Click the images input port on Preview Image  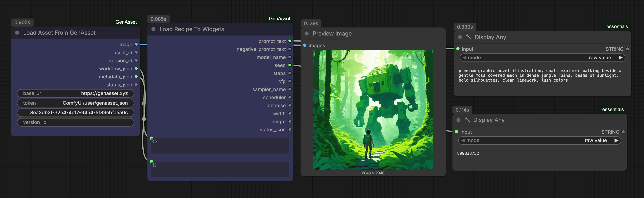(x=305, y=45)
